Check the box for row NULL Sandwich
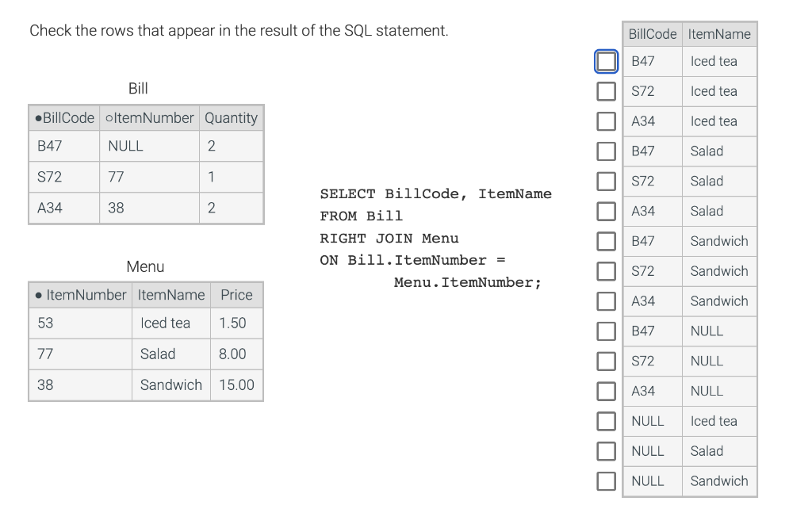The image size is (812, 505). [x=606, y=480]
